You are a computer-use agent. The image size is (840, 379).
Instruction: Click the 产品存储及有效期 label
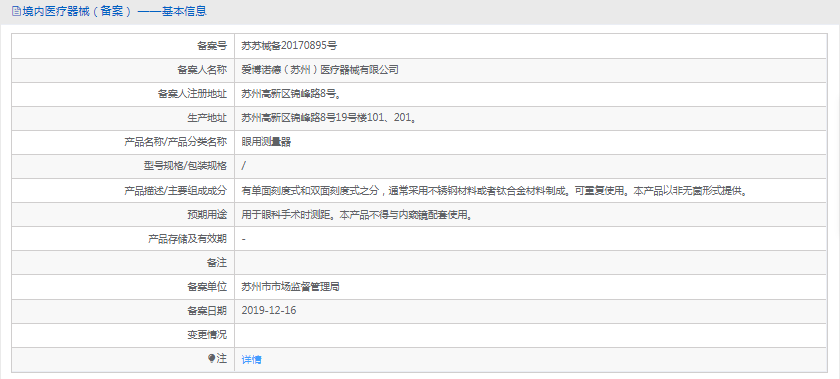pos(188,239)
